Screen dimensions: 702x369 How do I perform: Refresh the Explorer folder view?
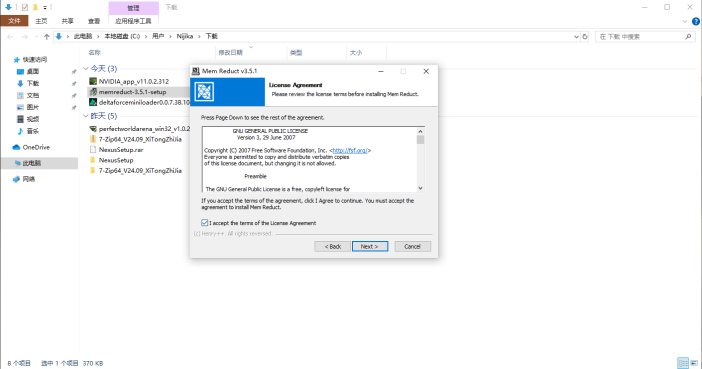point(585,37)
